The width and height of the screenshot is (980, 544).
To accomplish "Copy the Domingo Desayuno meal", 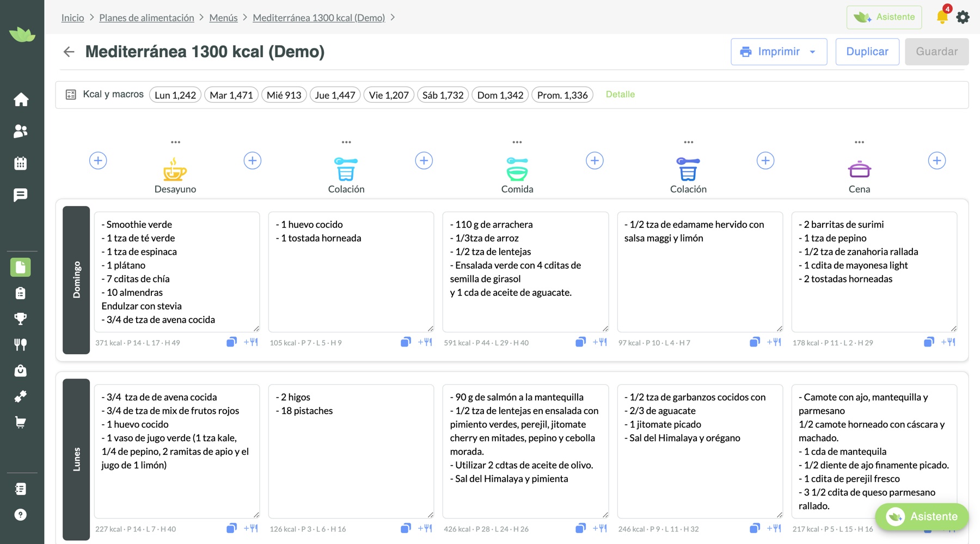I will coord(231,342).
